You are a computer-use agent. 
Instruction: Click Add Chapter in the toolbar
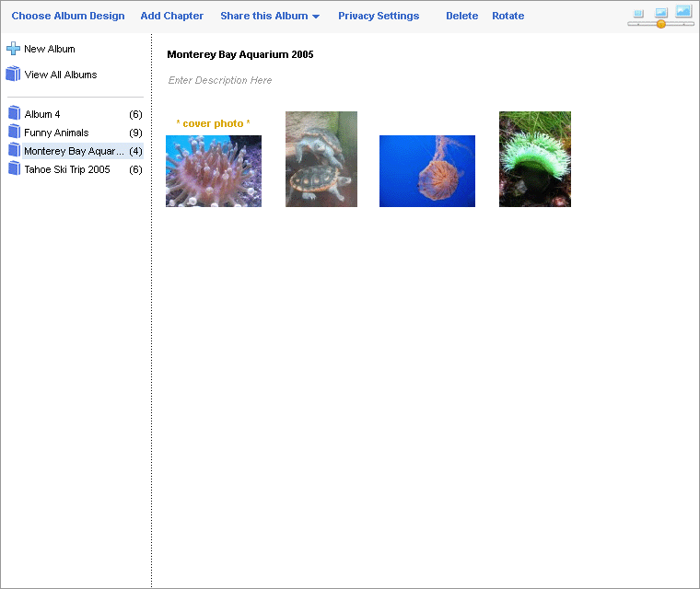point(172,16)
